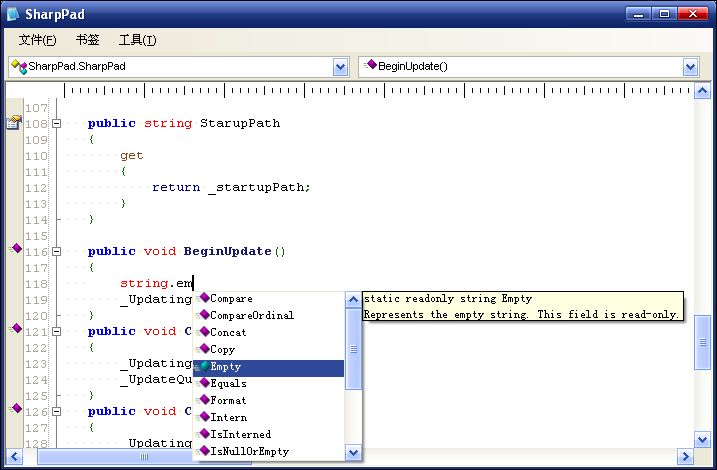The image size is (717, 470).
Task: Minimize the SharpPad window
Action: pos(638,14)
